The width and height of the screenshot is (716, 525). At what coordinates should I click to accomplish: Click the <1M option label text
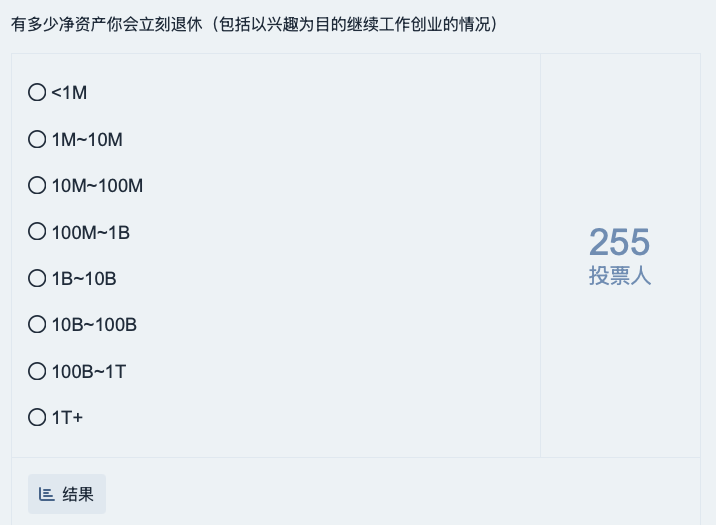(69, 93)
